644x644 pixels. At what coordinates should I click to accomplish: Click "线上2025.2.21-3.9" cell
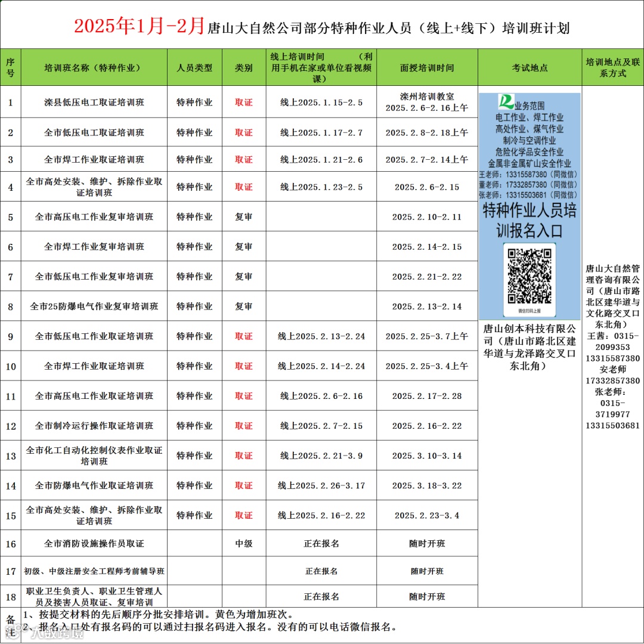321,456
